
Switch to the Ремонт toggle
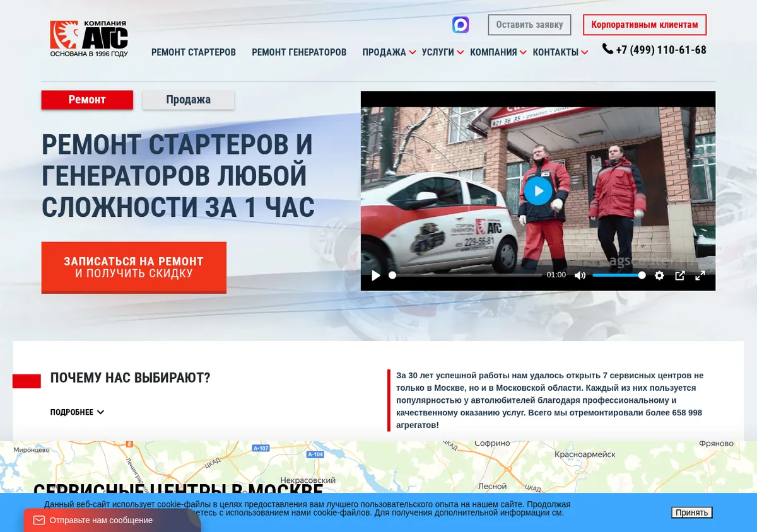[87, 100]
